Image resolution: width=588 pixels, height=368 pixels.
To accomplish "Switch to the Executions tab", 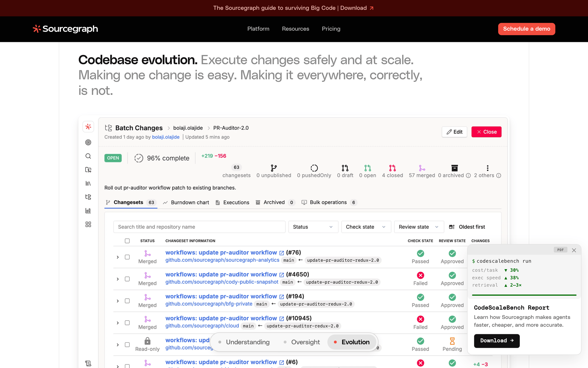I will click(233, 202).
